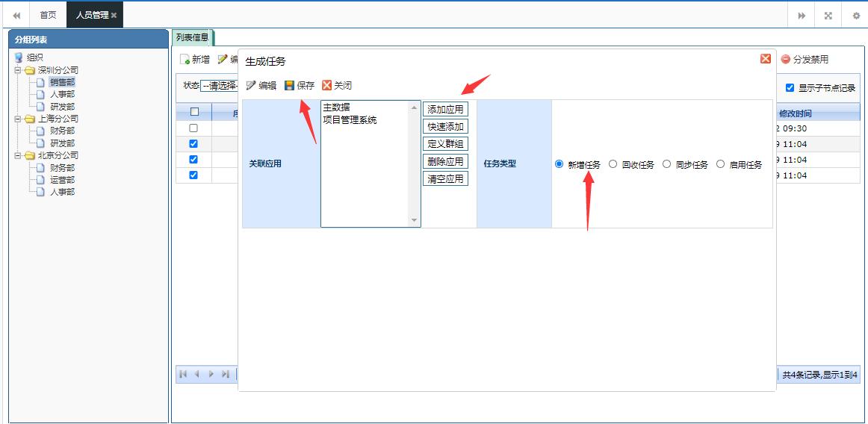Click the 添加应用 button

click(446, 109)
